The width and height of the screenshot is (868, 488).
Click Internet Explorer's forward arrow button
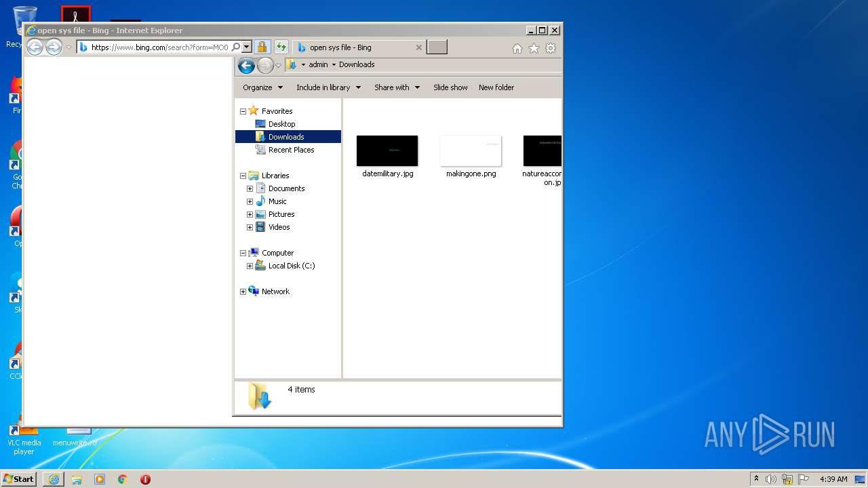pyautogui.click(x=54, y=47)
